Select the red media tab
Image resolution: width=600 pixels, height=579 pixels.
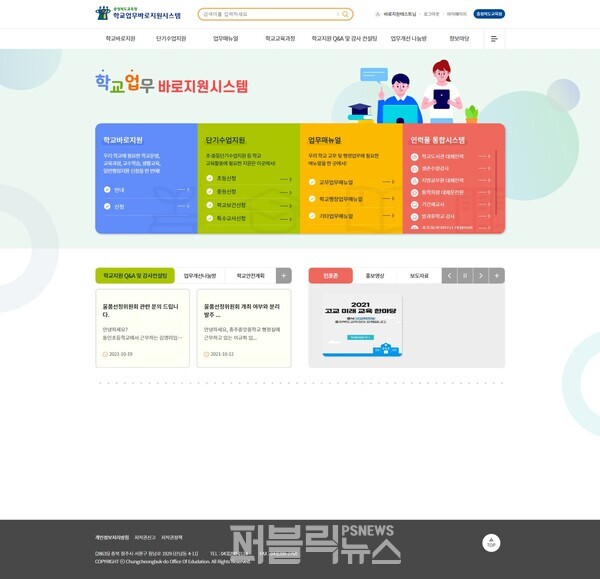point(331,276)
